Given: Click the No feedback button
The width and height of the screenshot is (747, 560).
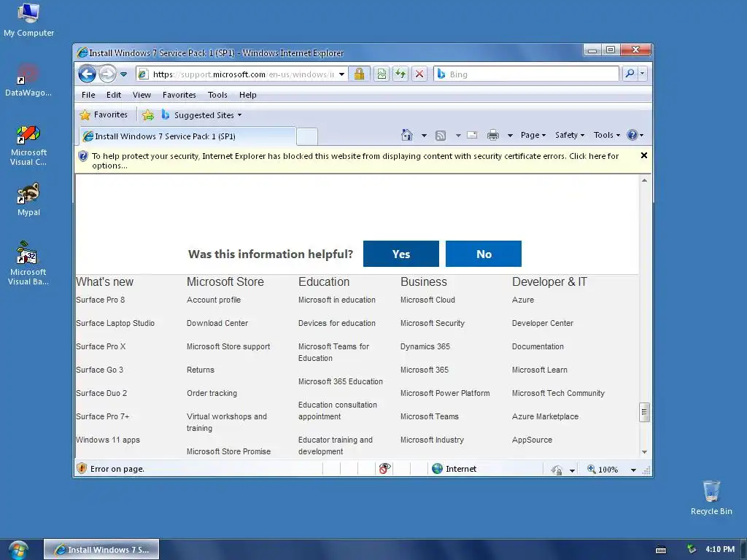Looking at the screenshot, I should tap(484, 254).
